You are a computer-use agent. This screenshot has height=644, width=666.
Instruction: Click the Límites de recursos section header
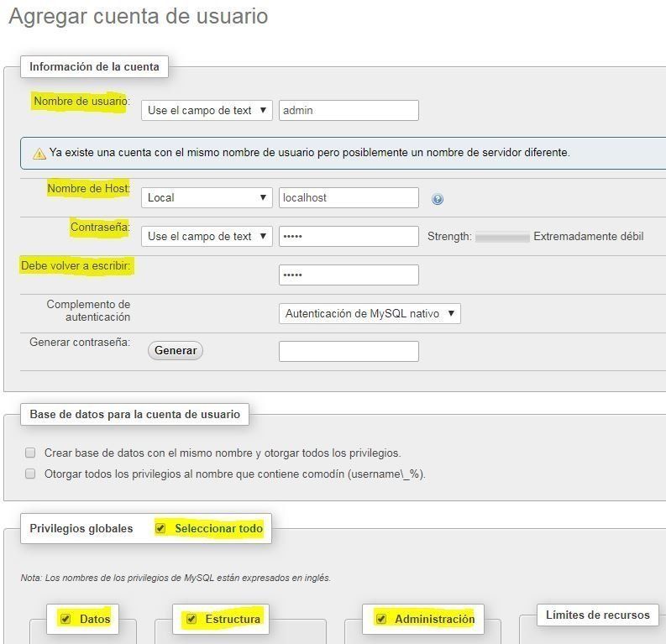point(597,615)
